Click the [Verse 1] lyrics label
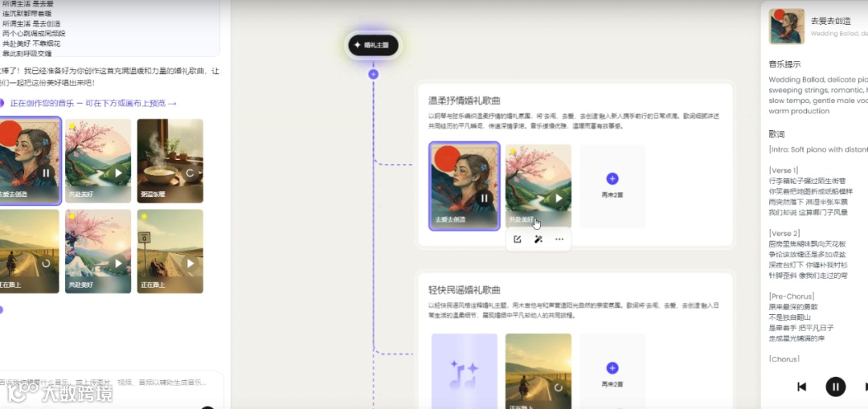Image resolution: width=868 pixels, height=409 pixels. (784, 170)
